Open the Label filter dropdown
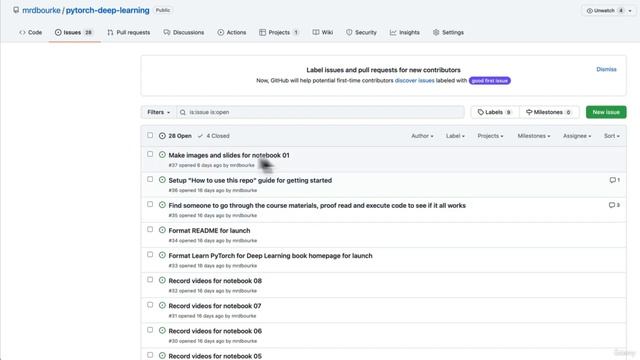Viewport: 640px width, 360px height. coord(455,136)
